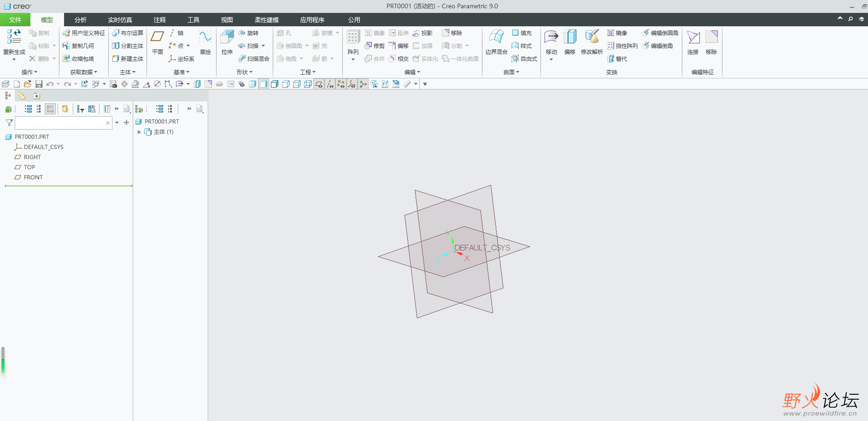The image size is (868, 421).
Task: Click the New file icon
Action: pyautogui.click(x=17, y=84)
